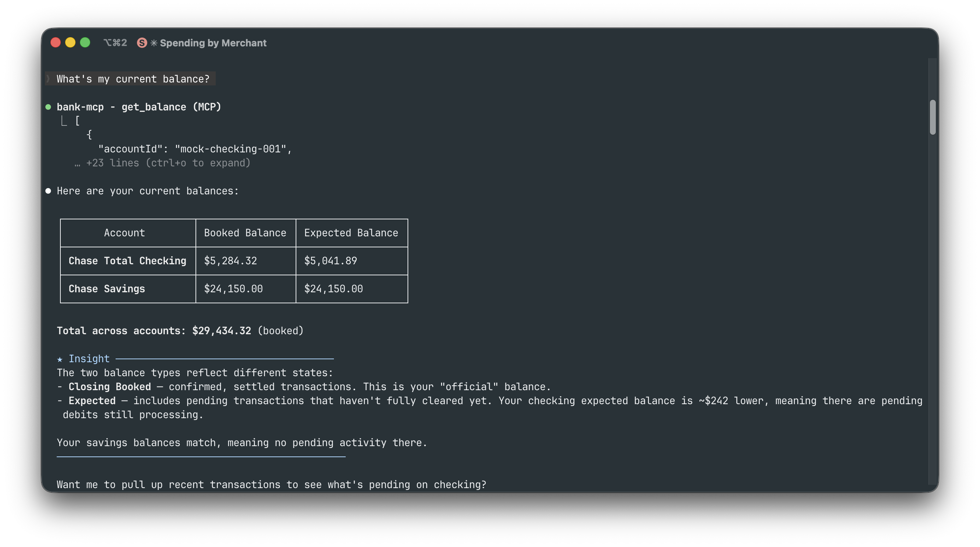Click the tree branch opening bracket line

point(70,121)
